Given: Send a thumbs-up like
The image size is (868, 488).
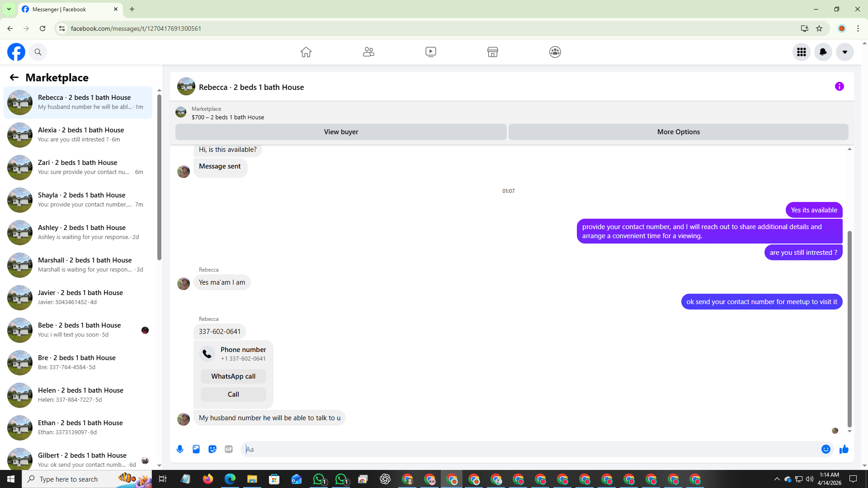Looking at the screenshot, I should [844, 449].
